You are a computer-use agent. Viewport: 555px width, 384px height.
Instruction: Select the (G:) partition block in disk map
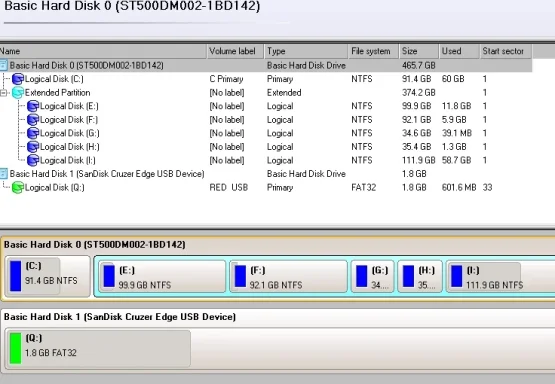click(x=373, y=277)
